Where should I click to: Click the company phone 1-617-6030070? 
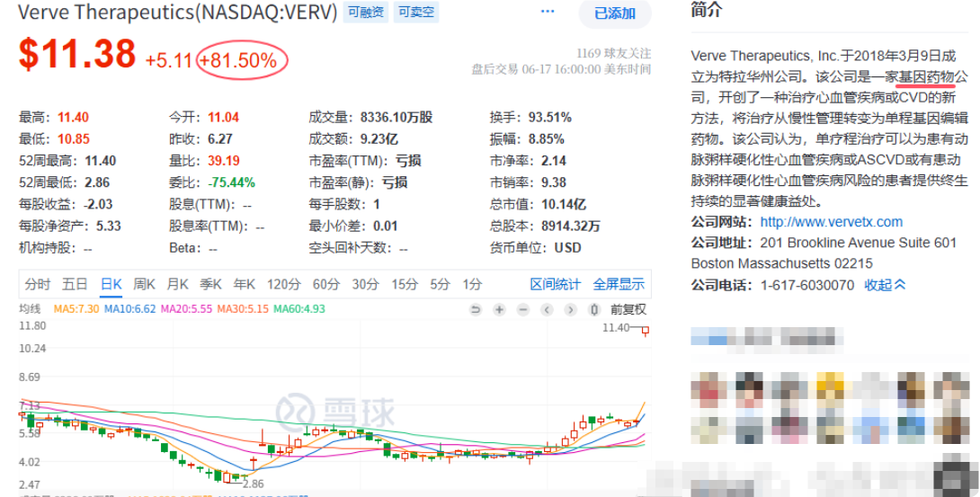click(x=806, y=285)
